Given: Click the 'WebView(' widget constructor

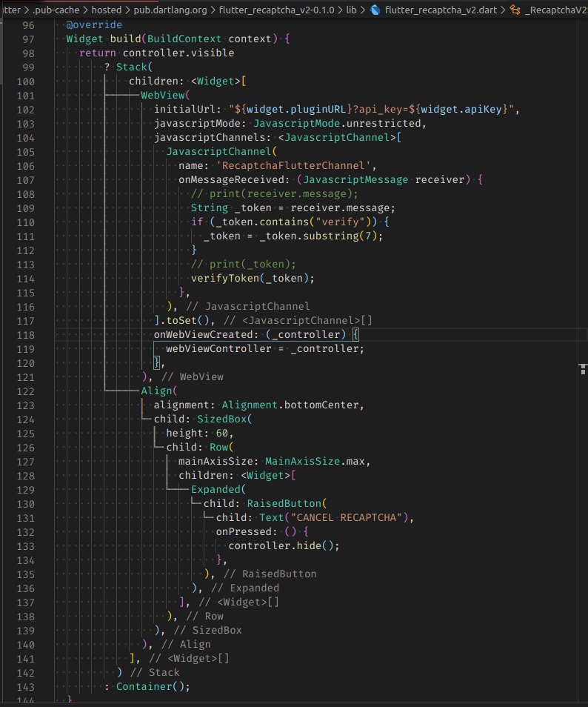Looking at the screenshot, I should [165, 95].
